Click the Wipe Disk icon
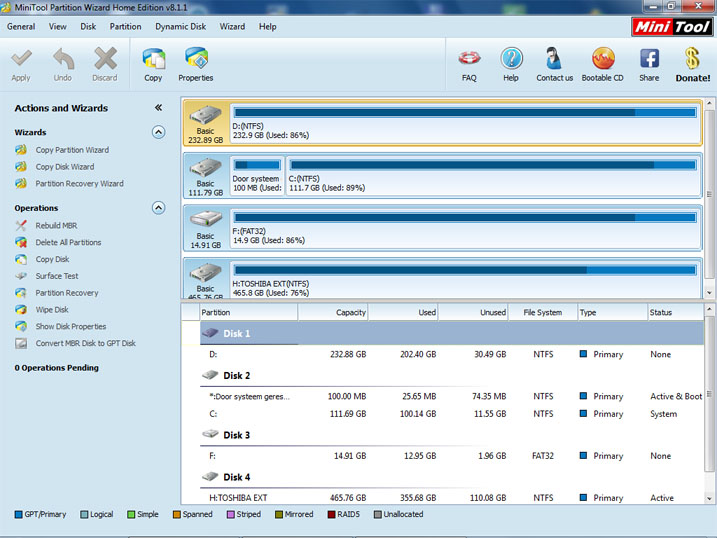This screenshot has width=717, height=538. pos(21,309)
